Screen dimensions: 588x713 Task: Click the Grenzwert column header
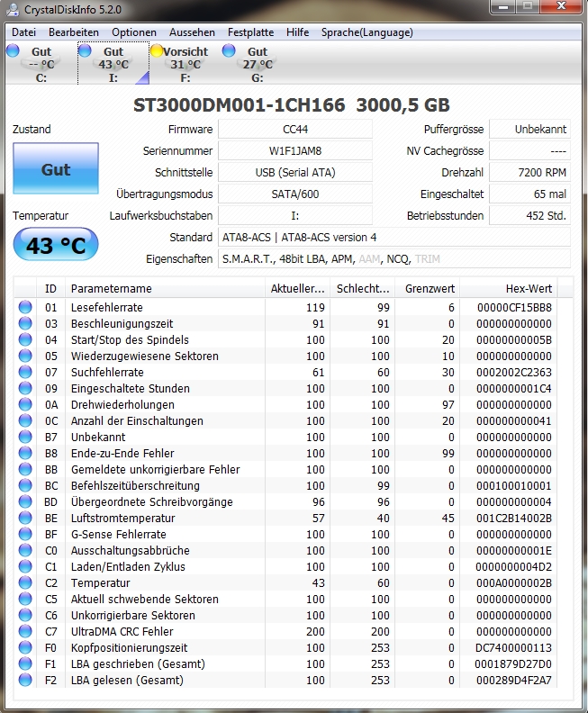(428, 288)
